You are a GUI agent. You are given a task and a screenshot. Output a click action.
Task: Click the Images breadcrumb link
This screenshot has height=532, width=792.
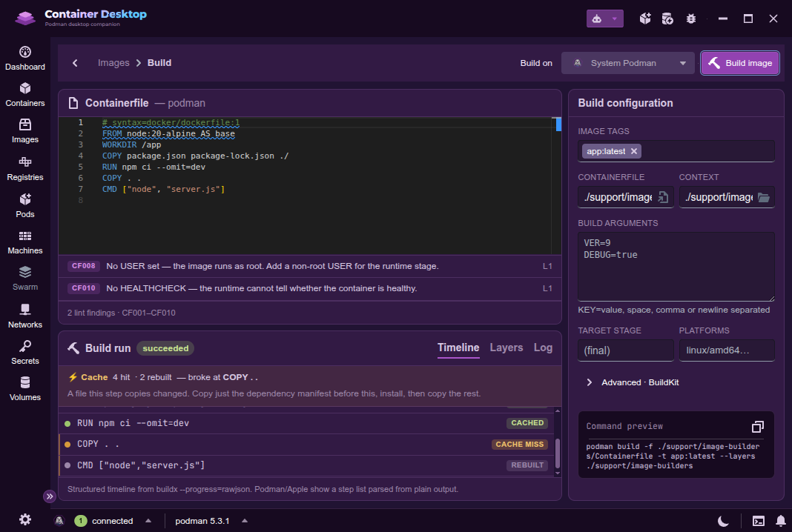click(x=113, y=63)
